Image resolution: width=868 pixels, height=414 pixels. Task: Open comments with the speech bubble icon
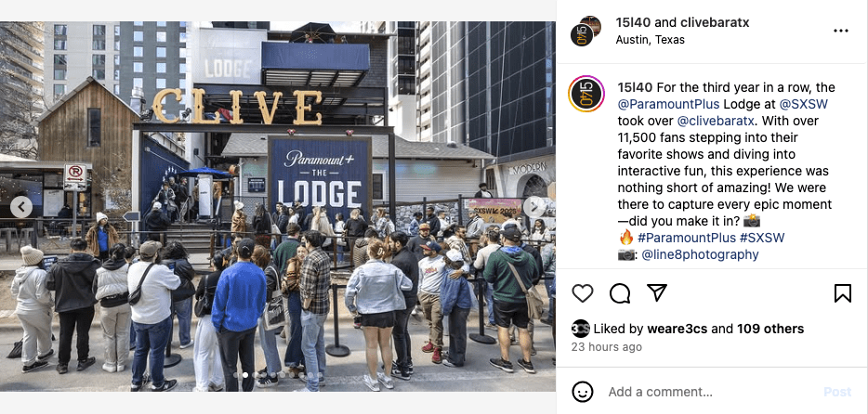point(620,293)
